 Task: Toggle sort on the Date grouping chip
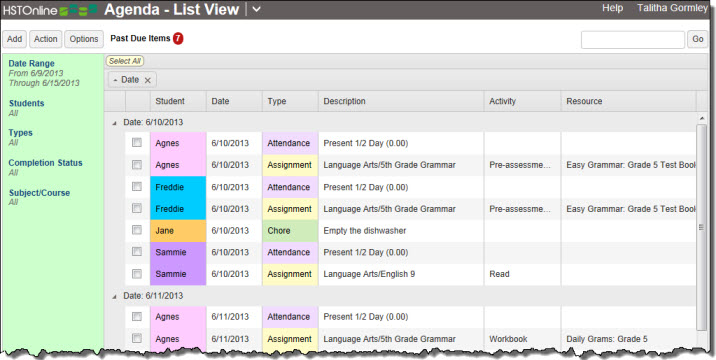tap(126, 79)
